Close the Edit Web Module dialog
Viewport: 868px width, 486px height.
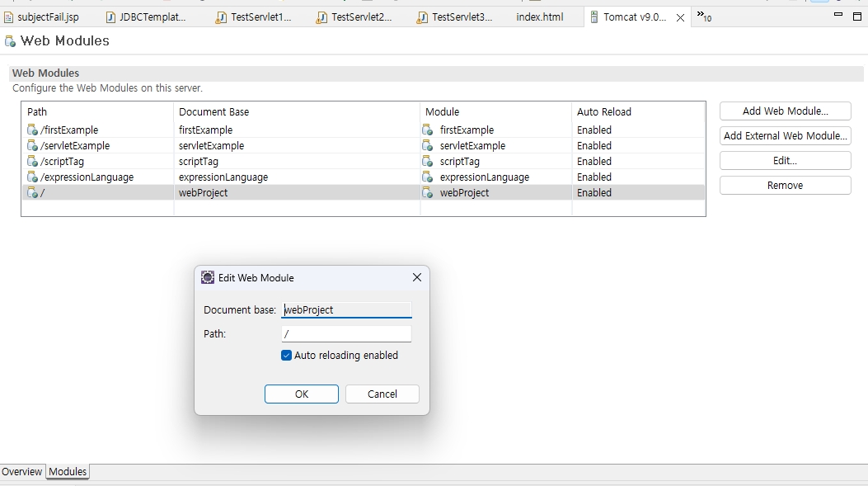pos(417,277)
